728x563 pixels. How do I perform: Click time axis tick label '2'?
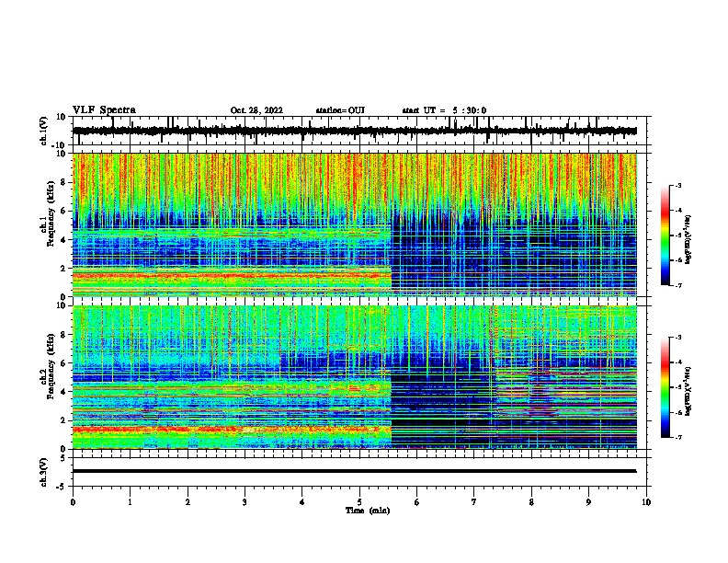[188, 502]
